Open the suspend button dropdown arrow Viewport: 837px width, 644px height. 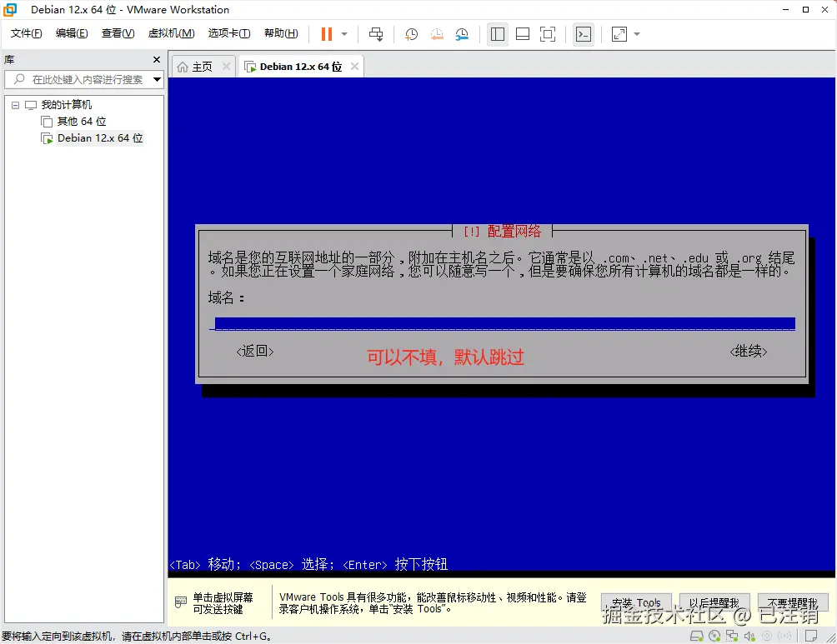click(343, 34)
